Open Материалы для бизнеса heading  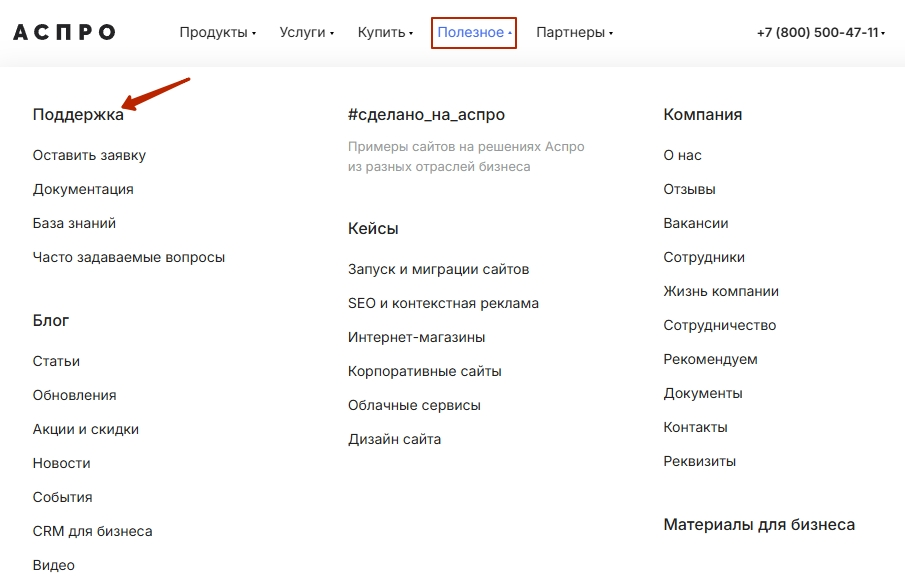click(x=760, y=525)
